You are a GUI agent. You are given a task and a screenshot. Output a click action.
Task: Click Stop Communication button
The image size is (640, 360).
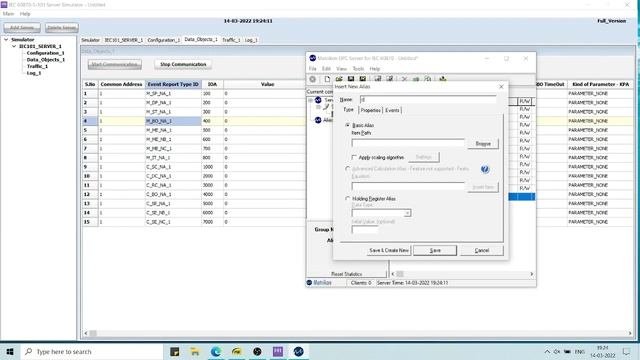coord(183,64)
